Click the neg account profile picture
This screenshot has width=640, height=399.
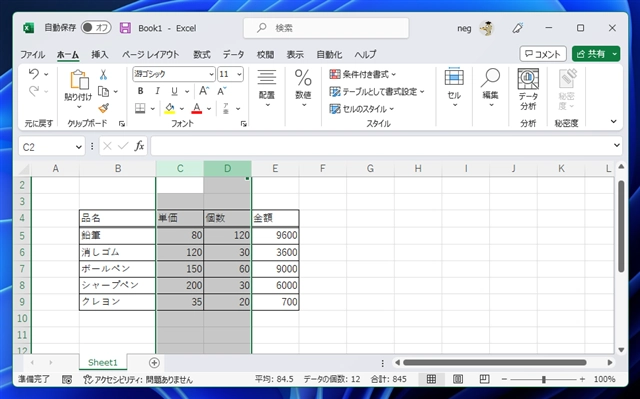click(487, 28)
